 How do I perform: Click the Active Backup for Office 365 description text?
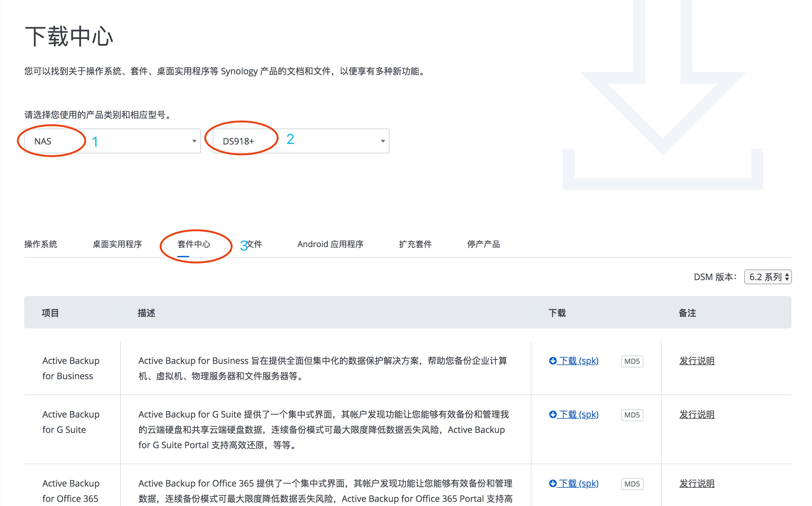point(326,491)
